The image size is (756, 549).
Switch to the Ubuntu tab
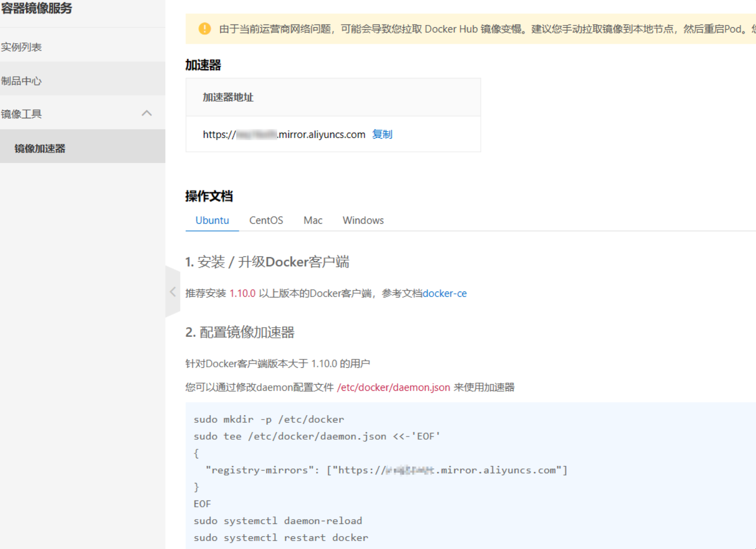212,220
